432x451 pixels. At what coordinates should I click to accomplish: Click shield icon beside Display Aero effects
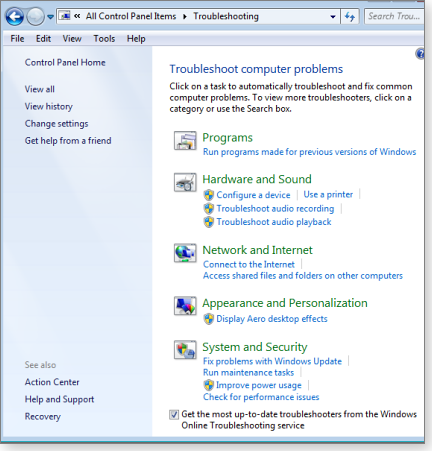click(209, 319)
